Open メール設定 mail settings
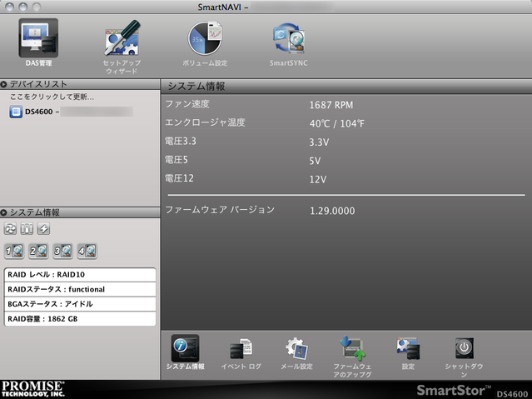The width and height of the screenshot is (532, 399). (x=296, y=351)
